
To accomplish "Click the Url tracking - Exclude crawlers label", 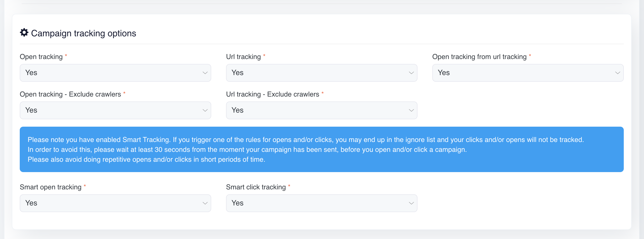I will 272,94.
